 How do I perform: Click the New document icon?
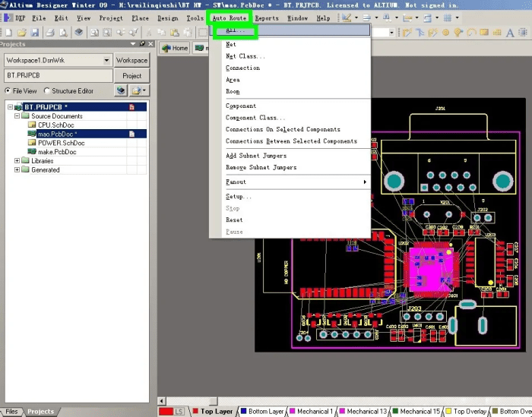[8, 33]
